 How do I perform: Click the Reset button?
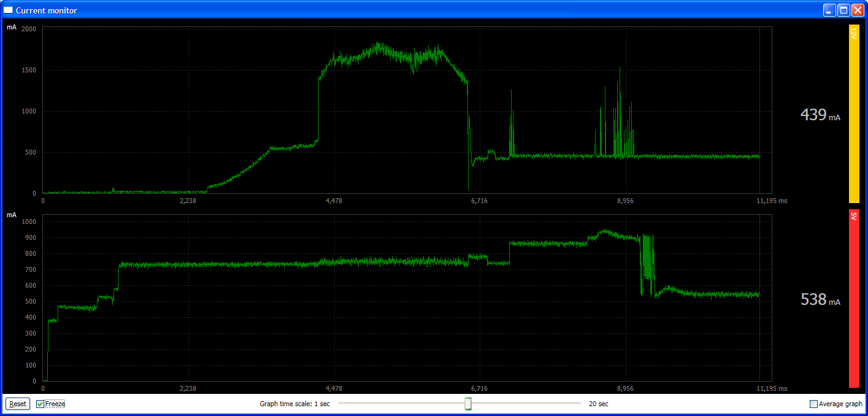coord(17,404)
